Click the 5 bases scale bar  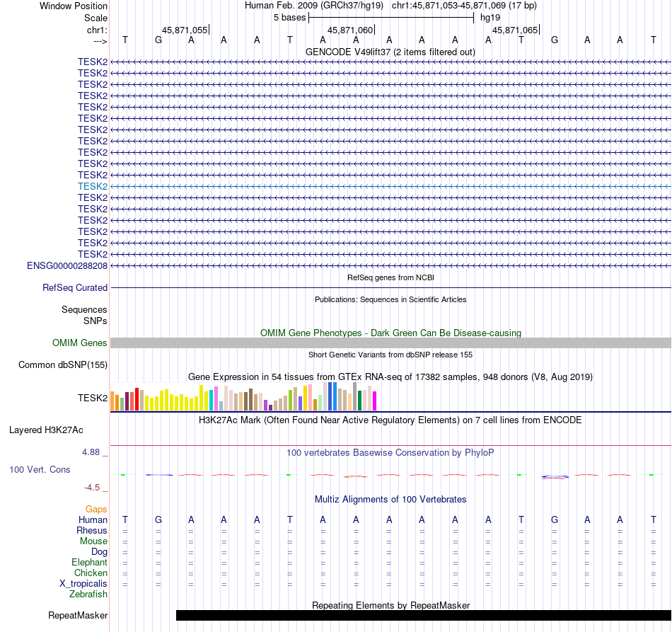tap(391, 18)
